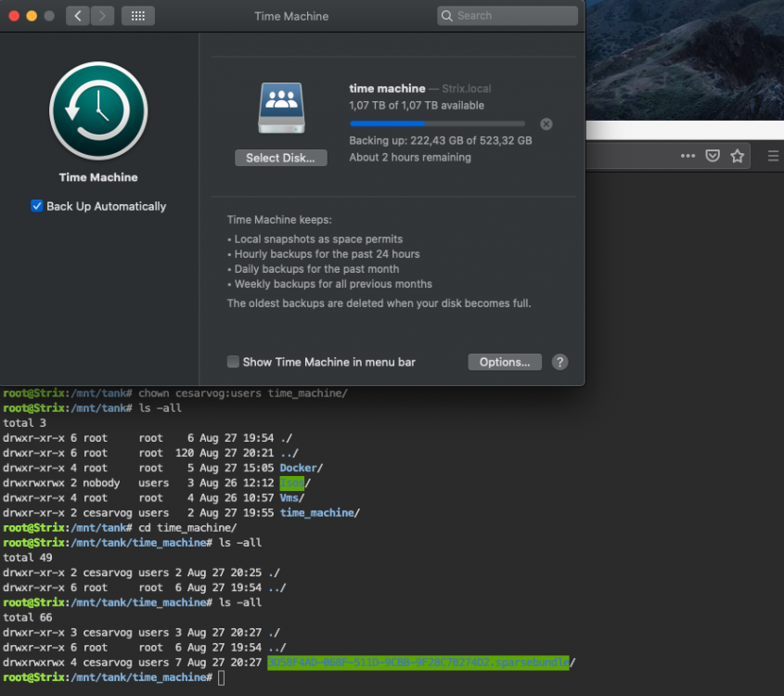Enable Show Time Machine in menu bar
784x696 pixels.
click(233, 362)
